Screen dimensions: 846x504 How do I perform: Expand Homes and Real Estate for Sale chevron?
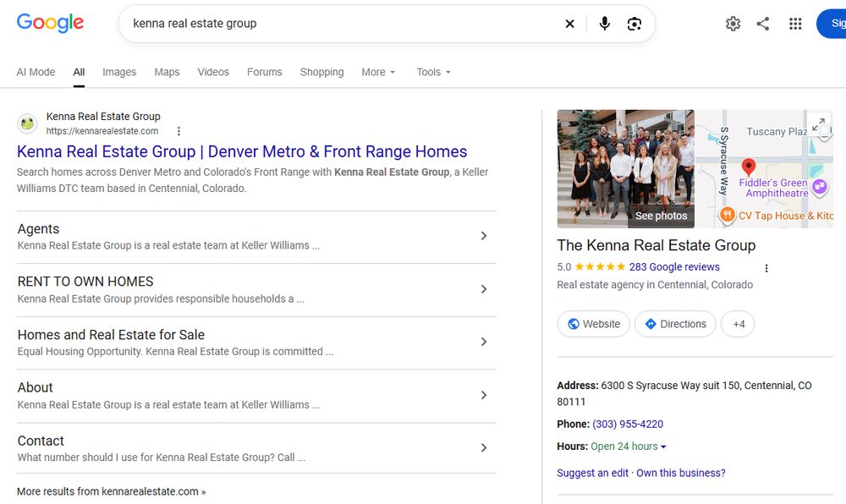click(x=484, y=342)
